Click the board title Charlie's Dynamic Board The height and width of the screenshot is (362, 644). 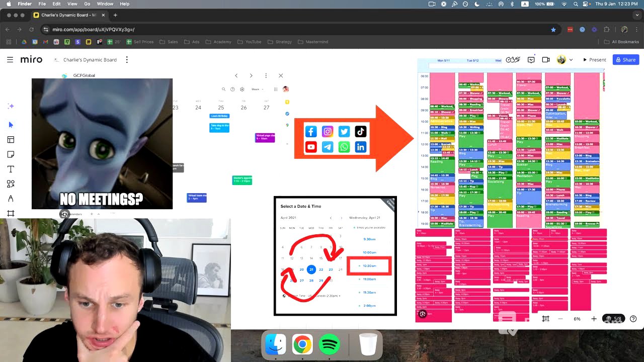click(x=90, y=60)
